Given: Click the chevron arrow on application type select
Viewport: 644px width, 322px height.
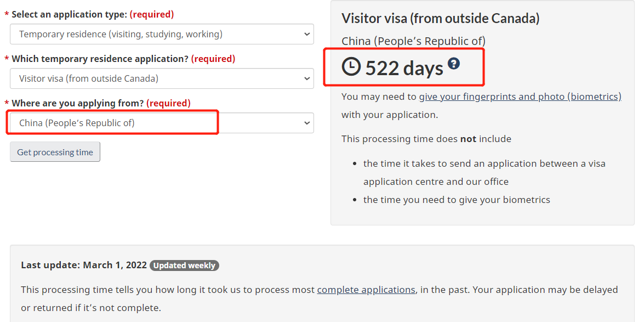Looking at the screenshot, I should pos(306,34).
